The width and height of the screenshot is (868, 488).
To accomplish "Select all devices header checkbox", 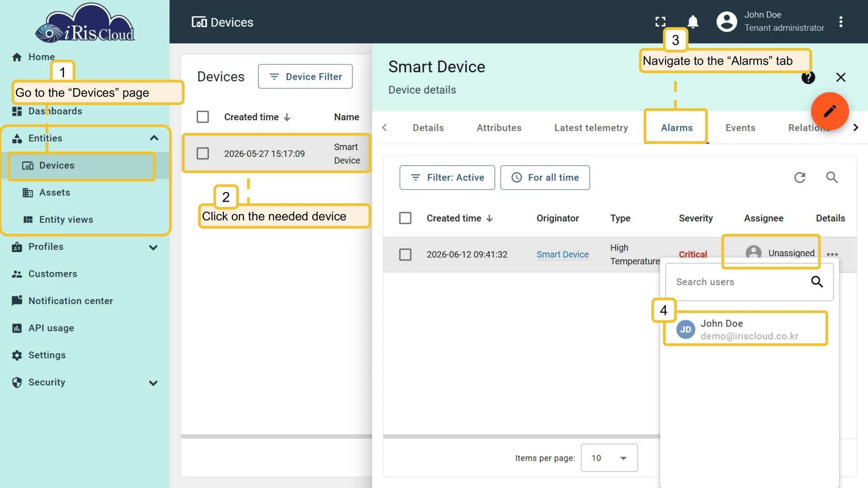I will [x=203, y=117].
